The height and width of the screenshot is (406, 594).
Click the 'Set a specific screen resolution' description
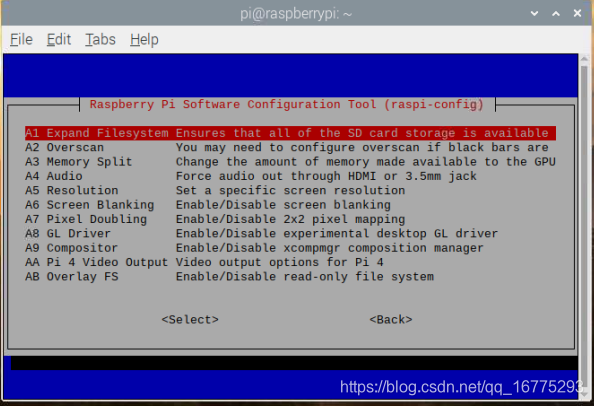[x=291, y=191]
